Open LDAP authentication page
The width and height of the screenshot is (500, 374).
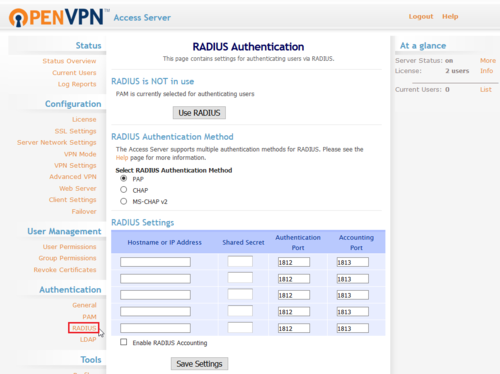pos(88,339)
